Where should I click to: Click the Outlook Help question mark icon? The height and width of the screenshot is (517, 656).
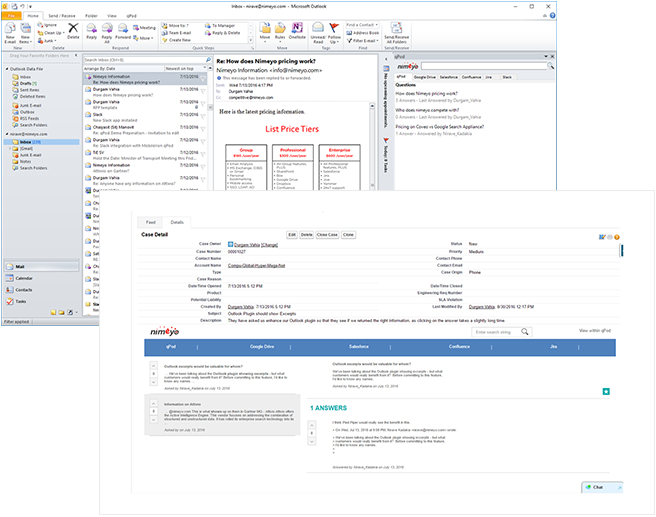552,15
